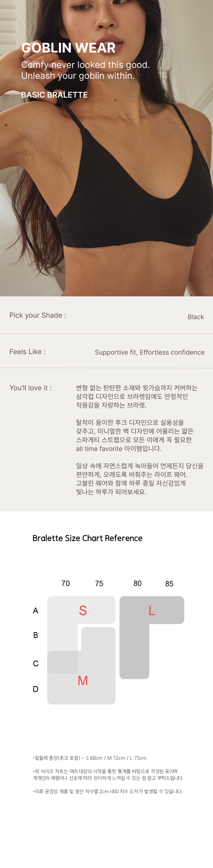Click the "Pick your Shade" label
Image resolution: width=213 pixels, height=868 pixels.
(38, 315)
